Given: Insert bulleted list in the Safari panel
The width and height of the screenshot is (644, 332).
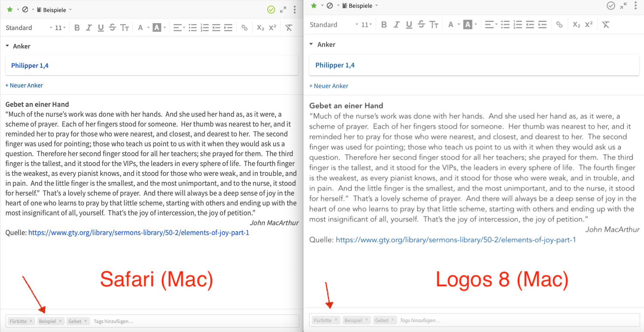Looking at the screenshot, I should (193, 28).
